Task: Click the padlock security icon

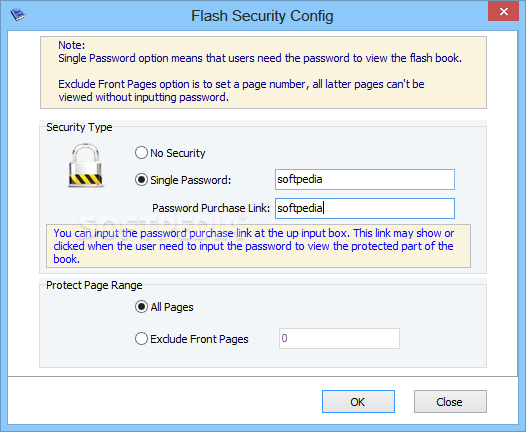Action: click(86, 165)
